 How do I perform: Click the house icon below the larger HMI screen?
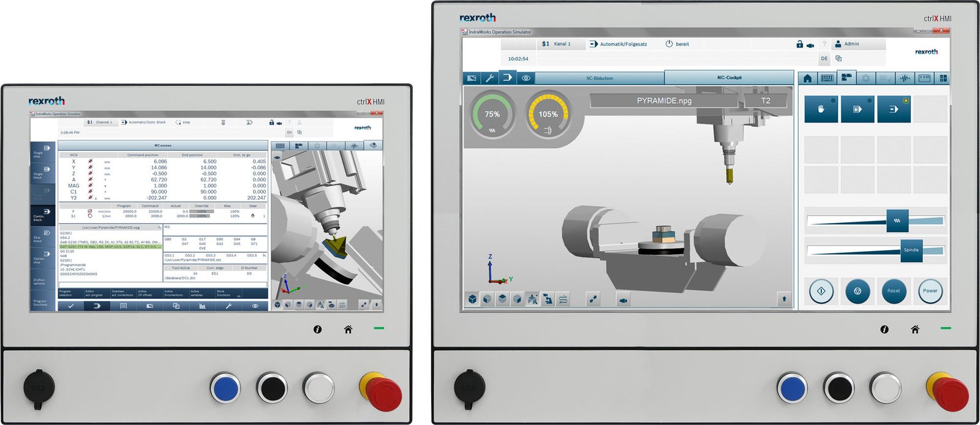tap(915, 329)
